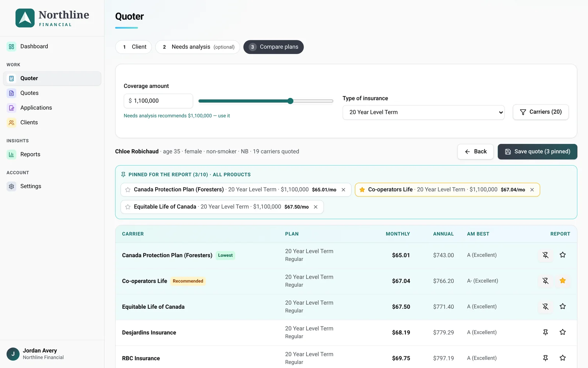The height and width of the screenshot is (368, 588).
Task: Unpin Co-operators Life row from report
Action: click(x=545, y=281)
